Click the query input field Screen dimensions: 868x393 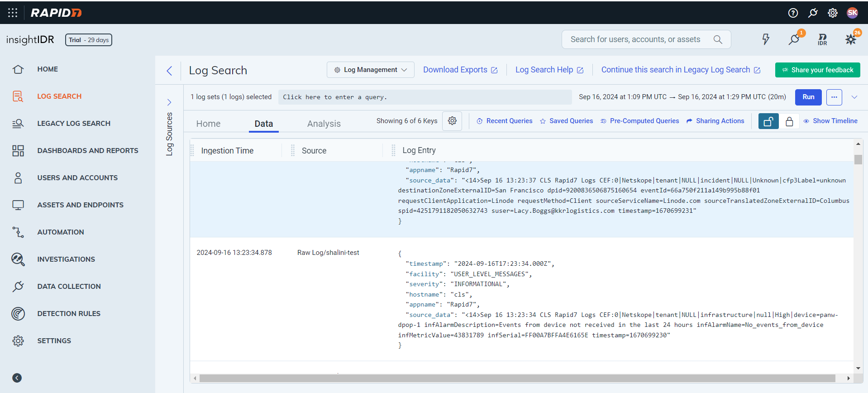pyautogui.click(x=425, y=97)
